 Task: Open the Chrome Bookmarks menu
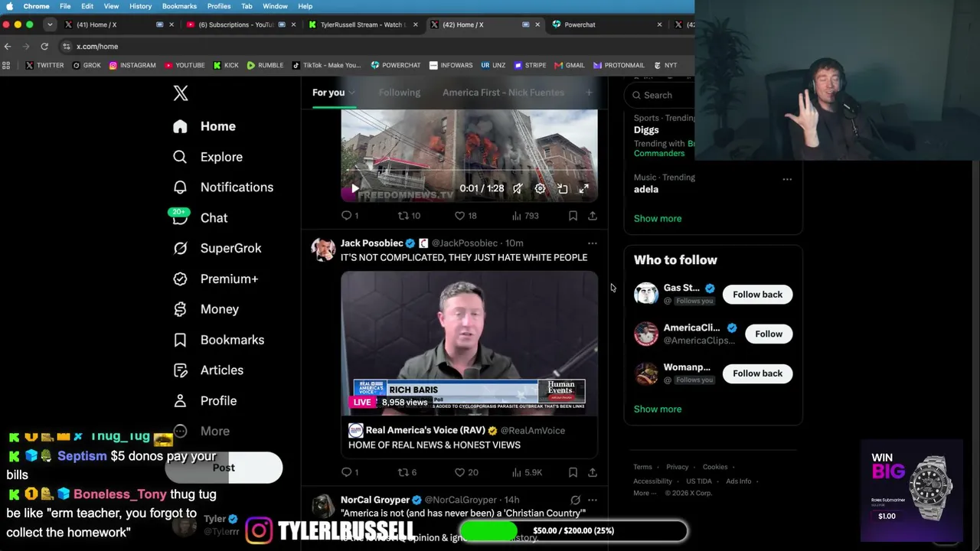pos(179,6)
